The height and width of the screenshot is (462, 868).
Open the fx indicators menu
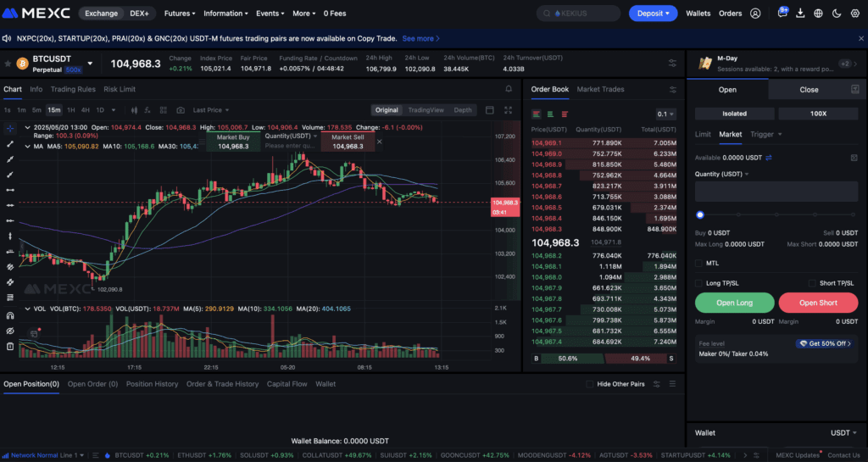coord(147,110)
